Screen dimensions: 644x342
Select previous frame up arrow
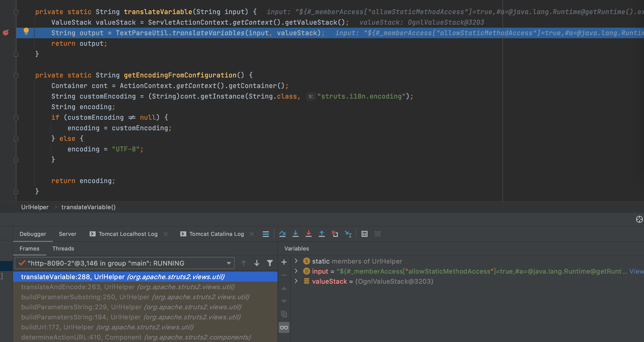(x=243, y=263)
